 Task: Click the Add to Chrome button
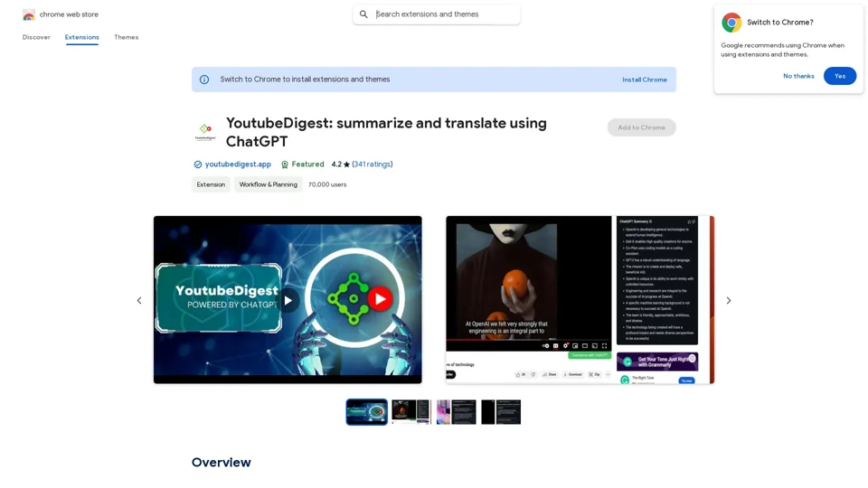pos(641,127)
